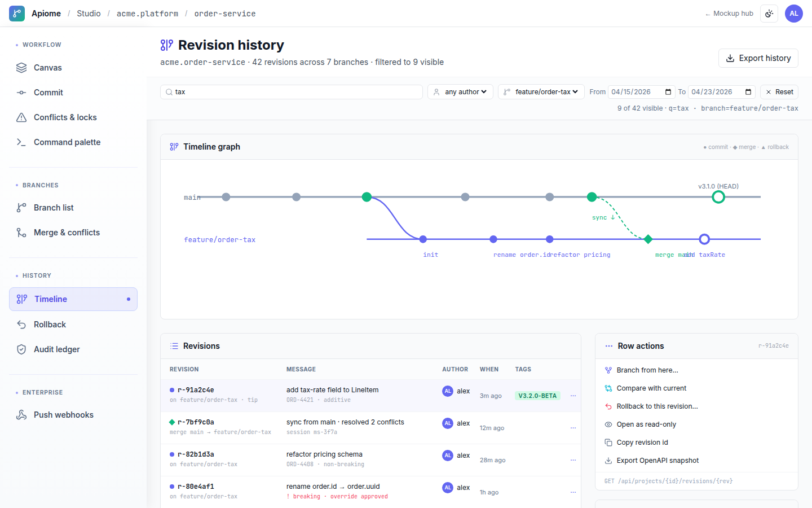Click the V3.2.0-BETA tag

537,396
